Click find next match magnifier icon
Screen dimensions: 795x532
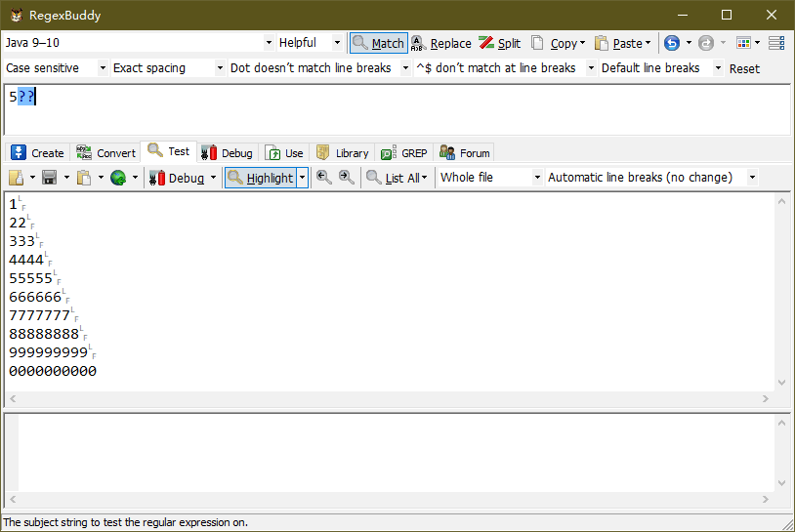(347, 178)
